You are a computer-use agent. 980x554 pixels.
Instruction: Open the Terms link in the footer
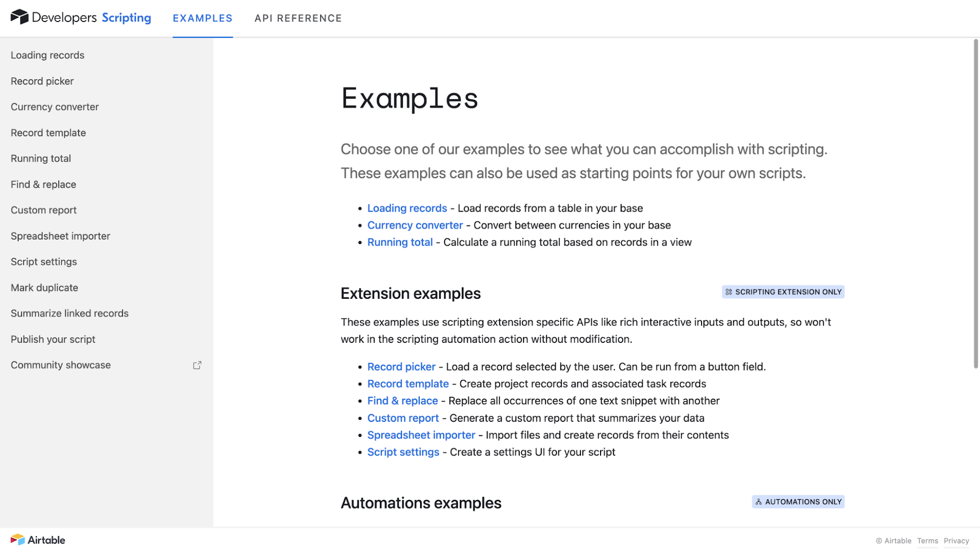[928, 541]
